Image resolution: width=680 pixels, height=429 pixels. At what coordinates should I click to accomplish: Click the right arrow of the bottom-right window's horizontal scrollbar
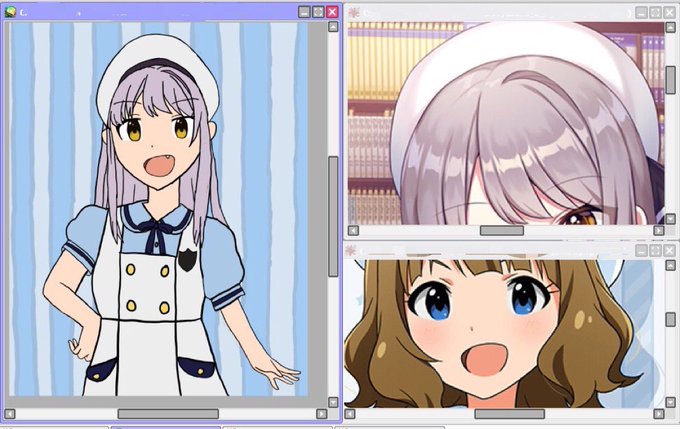click(659, 414)
